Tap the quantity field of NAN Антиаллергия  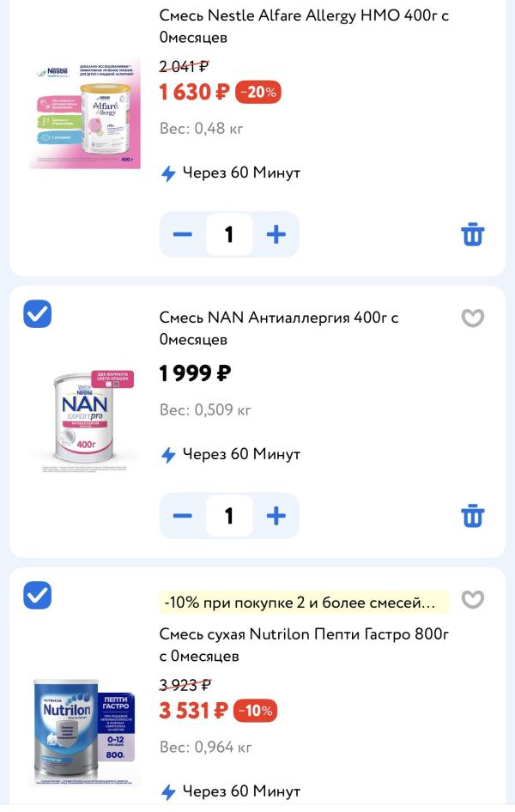click(229, 516)
